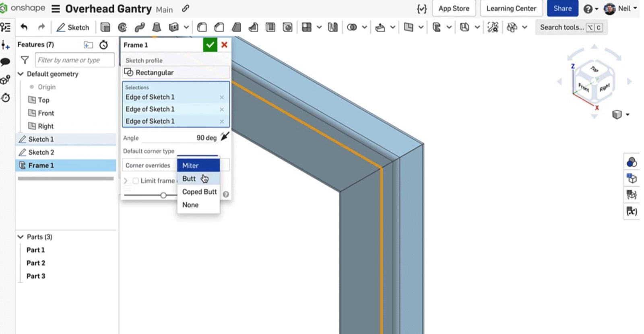
Task: Select Coped Butt corner type option
Action: pos(199,192)
